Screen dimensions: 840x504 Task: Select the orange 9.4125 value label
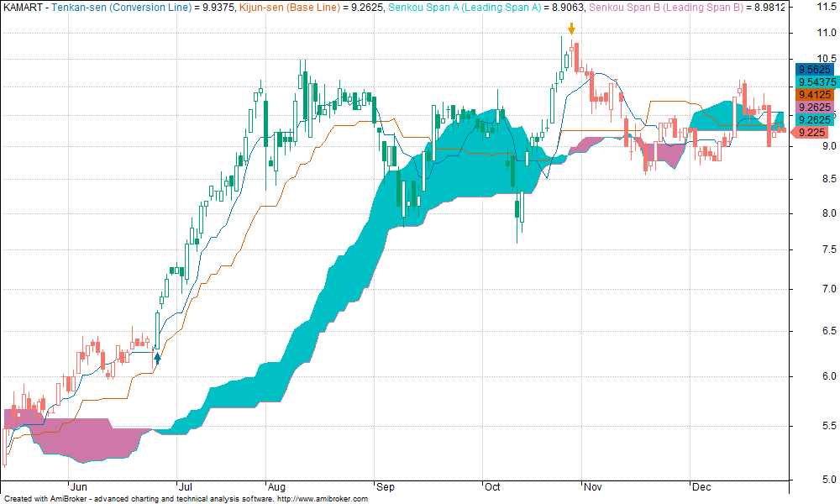tap(815, 95)
